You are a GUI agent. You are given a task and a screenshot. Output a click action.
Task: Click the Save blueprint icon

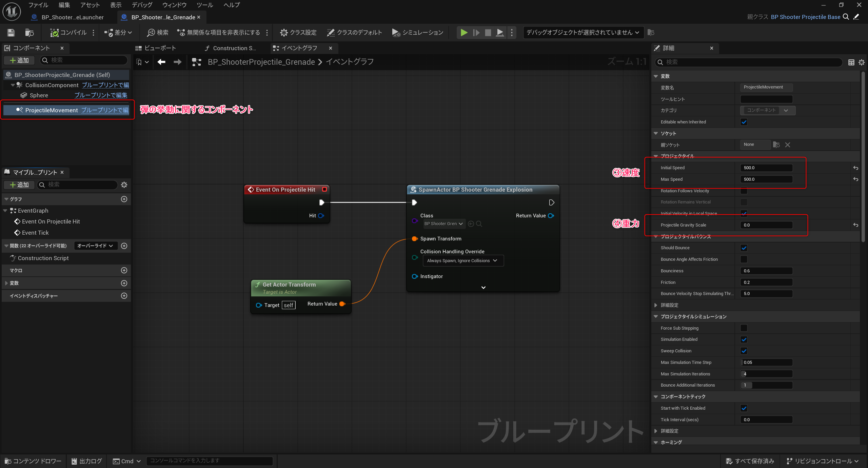point(11,33)
